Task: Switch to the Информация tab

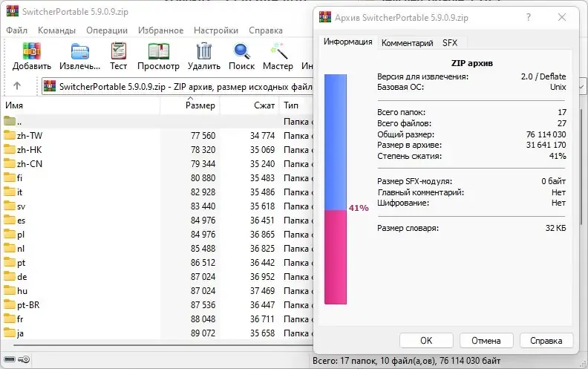Action: pos(348,42)
